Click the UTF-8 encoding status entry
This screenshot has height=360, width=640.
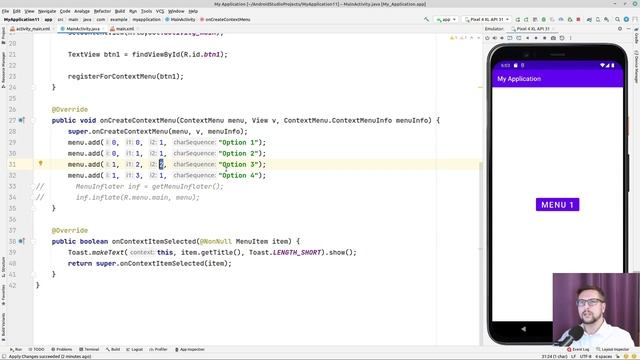[x=586, y=356]
